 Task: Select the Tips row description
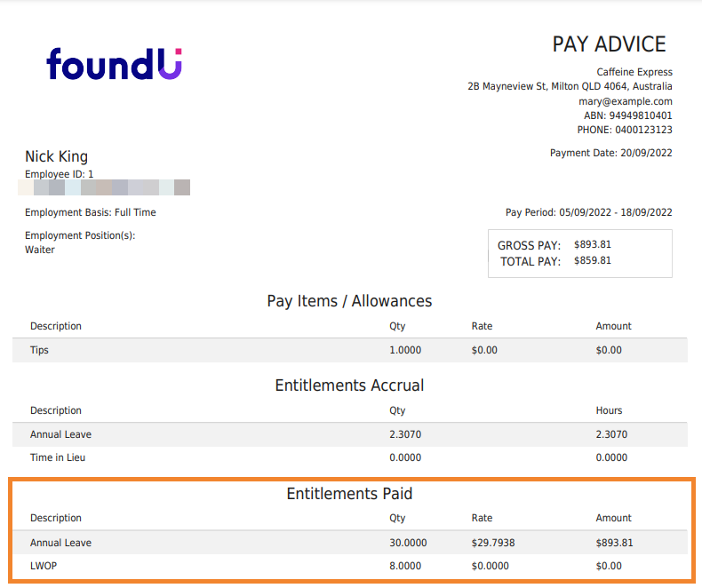point(39,350)
